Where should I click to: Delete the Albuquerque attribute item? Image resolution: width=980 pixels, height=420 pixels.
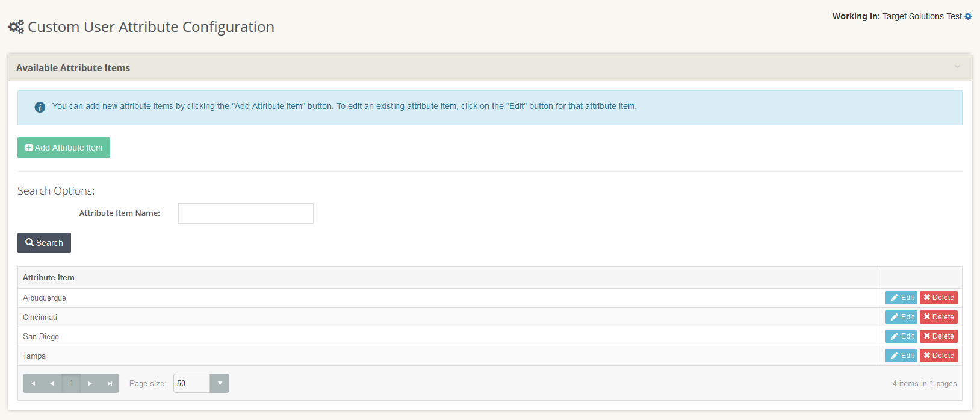point(938,298)
